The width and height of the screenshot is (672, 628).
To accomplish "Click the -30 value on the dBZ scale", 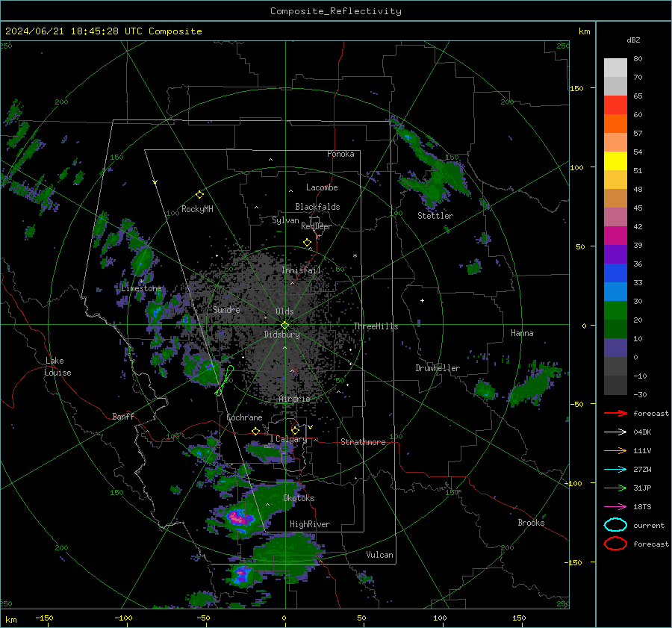I will [x=640, y=394].
